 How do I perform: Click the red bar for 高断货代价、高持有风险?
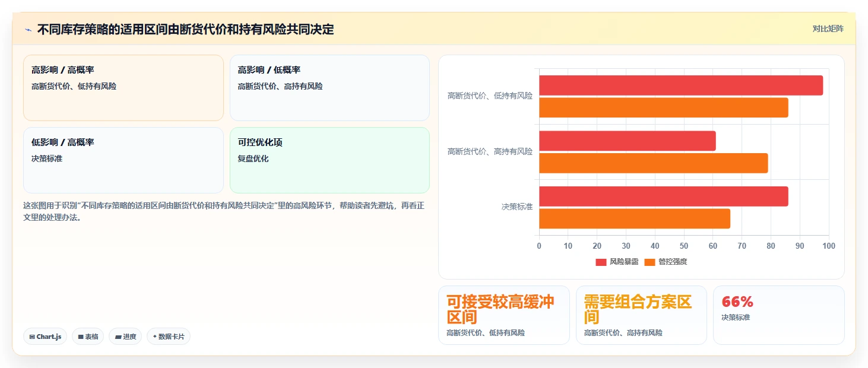628,141
